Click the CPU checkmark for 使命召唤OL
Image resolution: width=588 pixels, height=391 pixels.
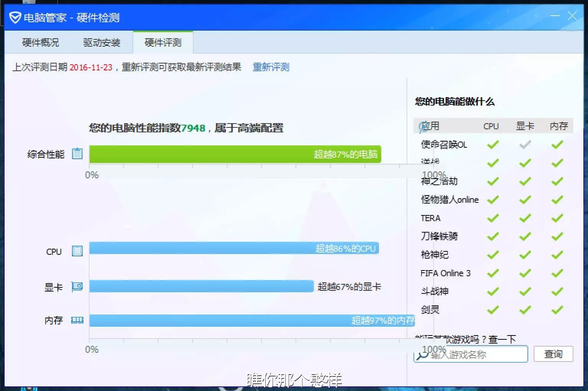[x=493, y=145]
